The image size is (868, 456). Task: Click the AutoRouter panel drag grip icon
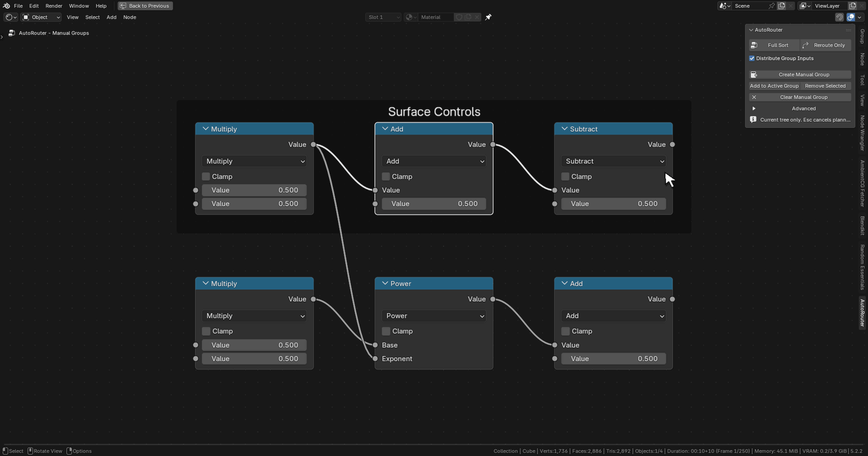click(848, 30)
